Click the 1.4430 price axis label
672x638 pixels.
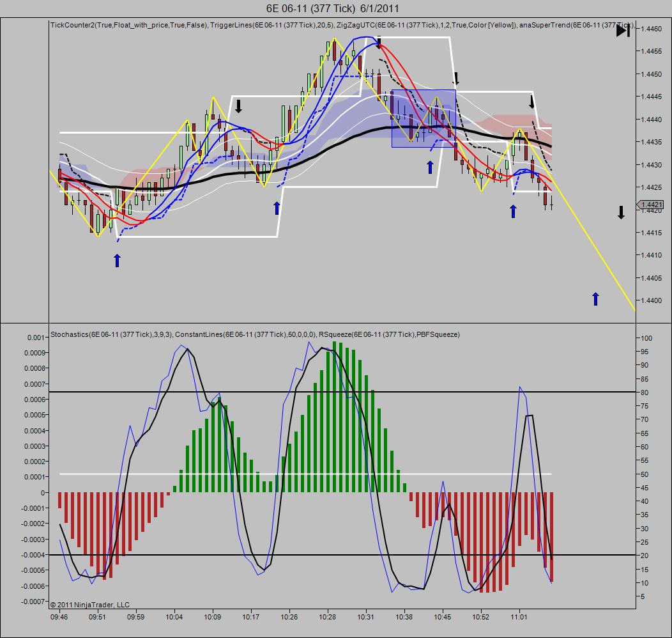coord(651,165)
